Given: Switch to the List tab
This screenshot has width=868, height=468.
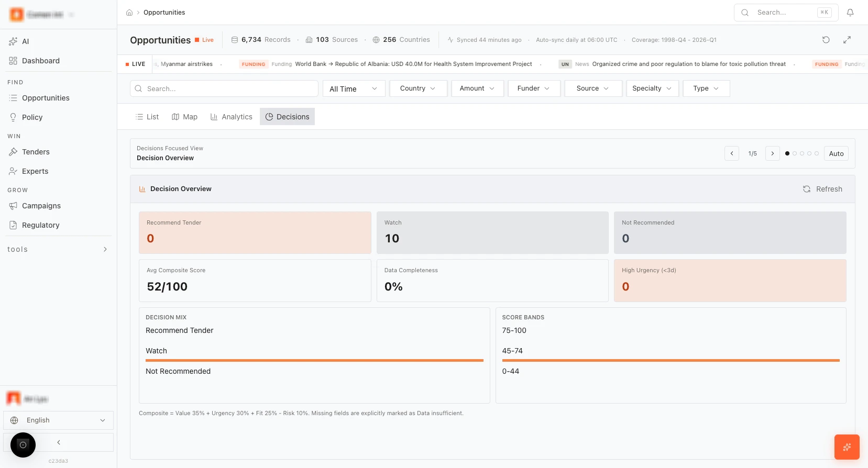Looking at the screenshot, I should [147, 117].
